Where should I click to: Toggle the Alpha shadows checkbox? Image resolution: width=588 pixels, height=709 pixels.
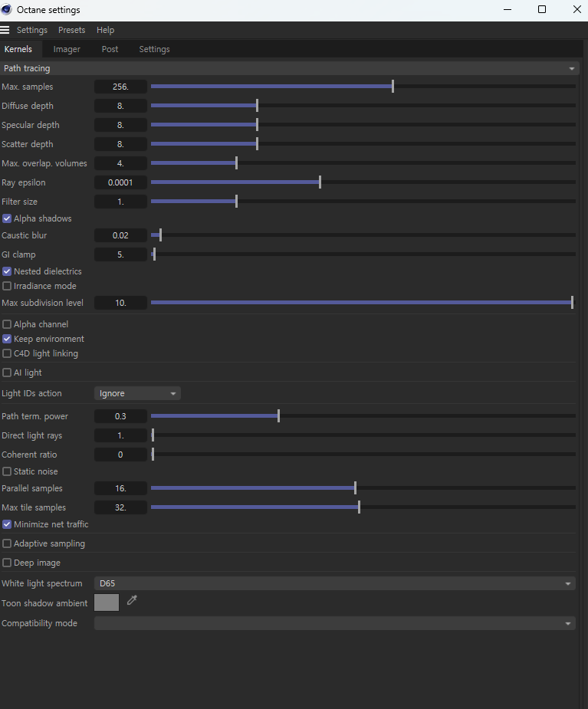click(7, 218)
